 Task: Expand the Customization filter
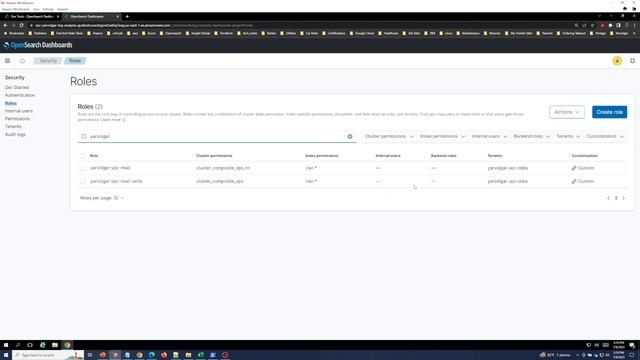tap(605, 136)
